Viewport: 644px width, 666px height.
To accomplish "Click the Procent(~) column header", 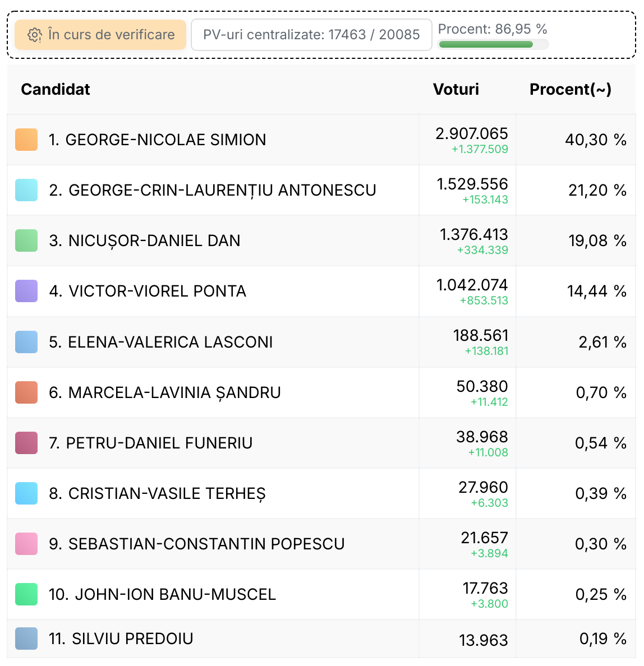I will pos(571,90).
